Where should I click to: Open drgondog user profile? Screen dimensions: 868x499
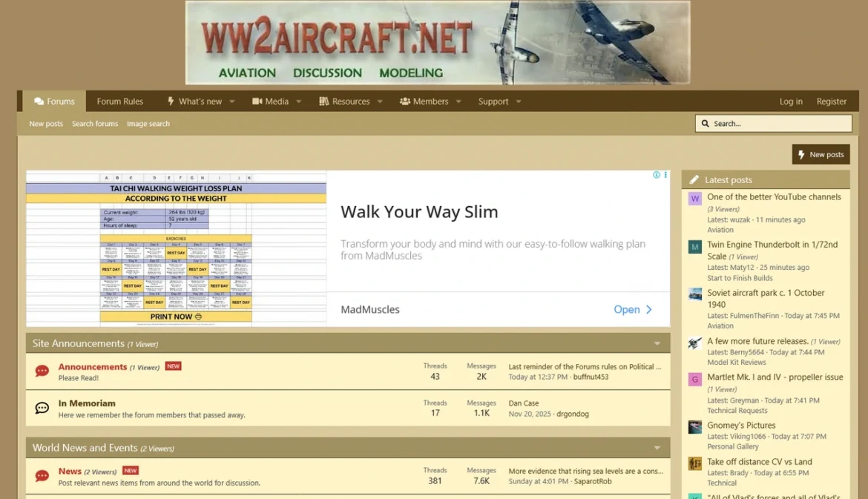point(573,414)
